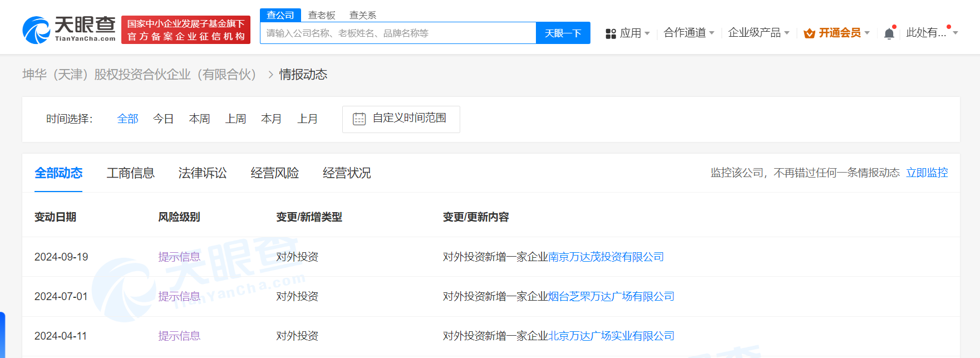This screenshot has height=358, width=980.
Task: Expand the 企业级产品 dropdown
Action: point(759,33)
